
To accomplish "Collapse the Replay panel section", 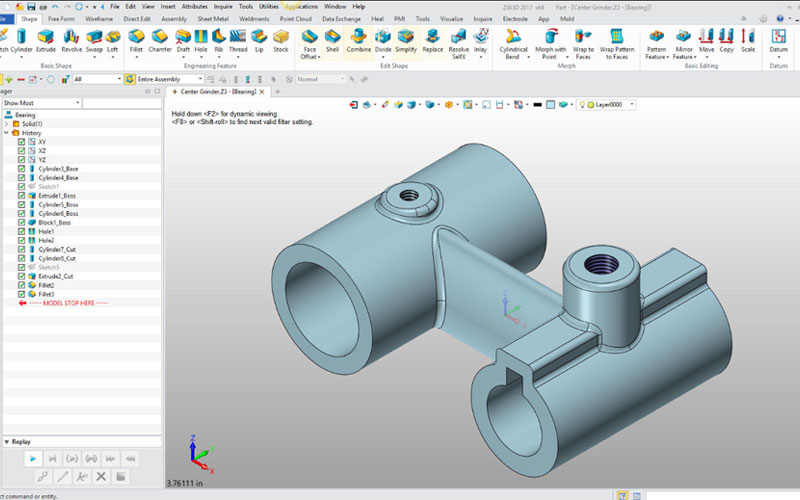I will (x=7, y=442).
